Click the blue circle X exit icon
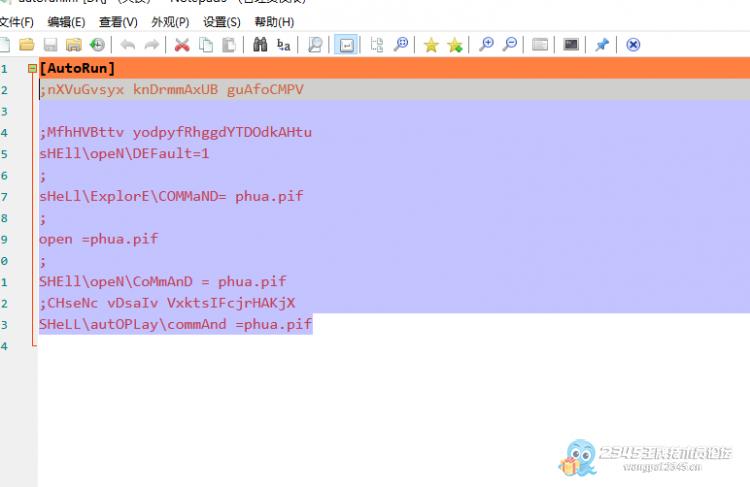This screenshot has height=487, width=750. tap(633, 45)
